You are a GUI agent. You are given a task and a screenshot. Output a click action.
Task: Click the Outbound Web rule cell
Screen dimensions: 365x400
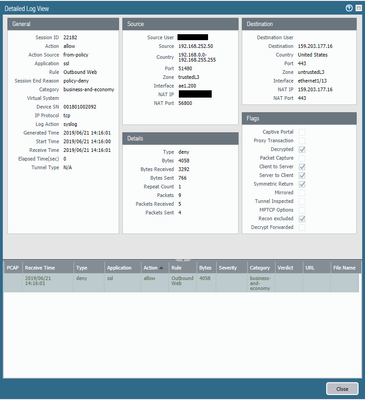pyautogui.click(x=182, y=280)
